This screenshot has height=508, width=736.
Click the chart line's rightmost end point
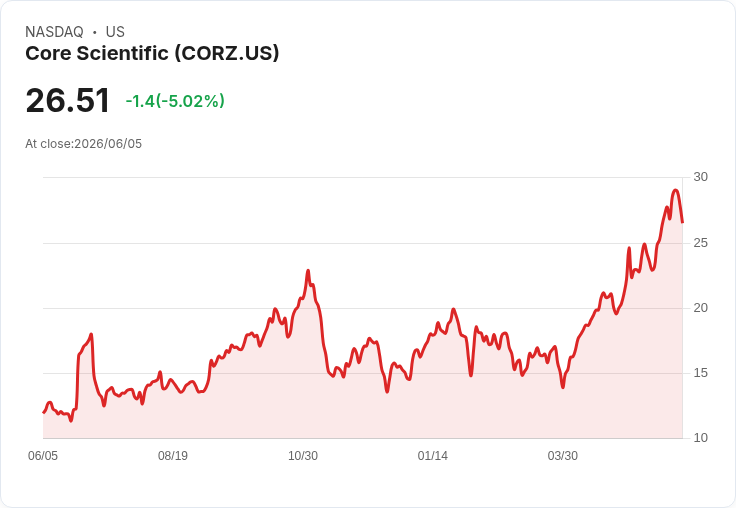[682, 222]
